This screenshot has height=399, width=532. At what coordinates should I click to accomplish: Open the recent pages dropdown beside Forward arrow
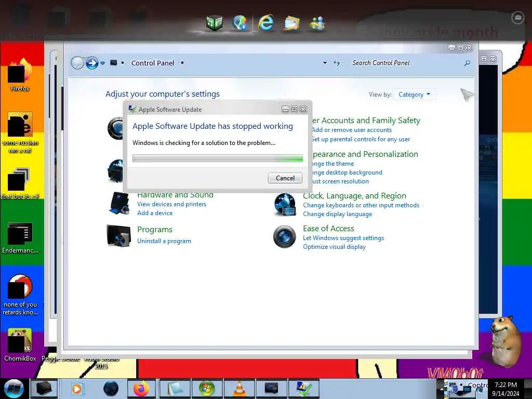point(102,63)
